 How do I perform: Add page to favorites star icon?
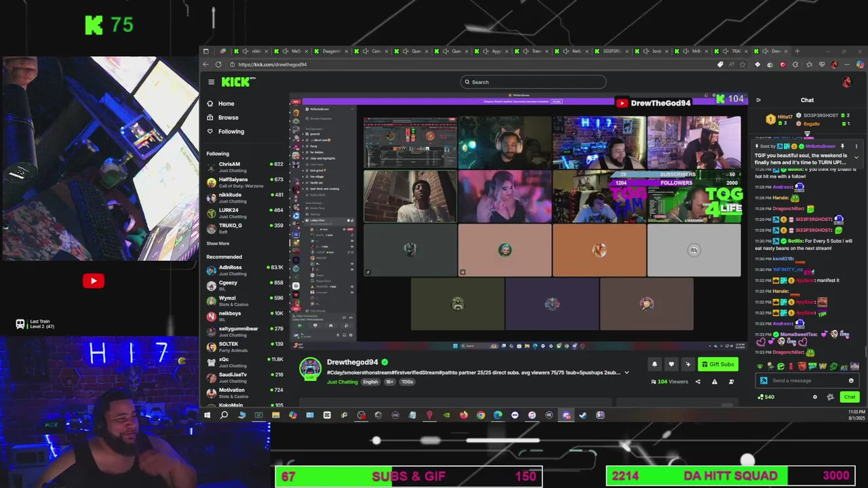click(742, 64)
